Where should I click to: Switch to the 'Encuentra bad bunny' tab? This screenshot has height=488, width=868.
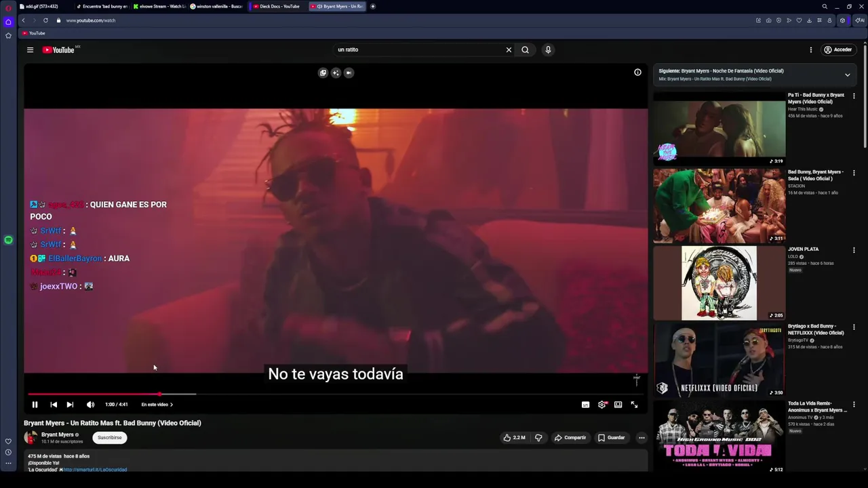pos(102,6)
